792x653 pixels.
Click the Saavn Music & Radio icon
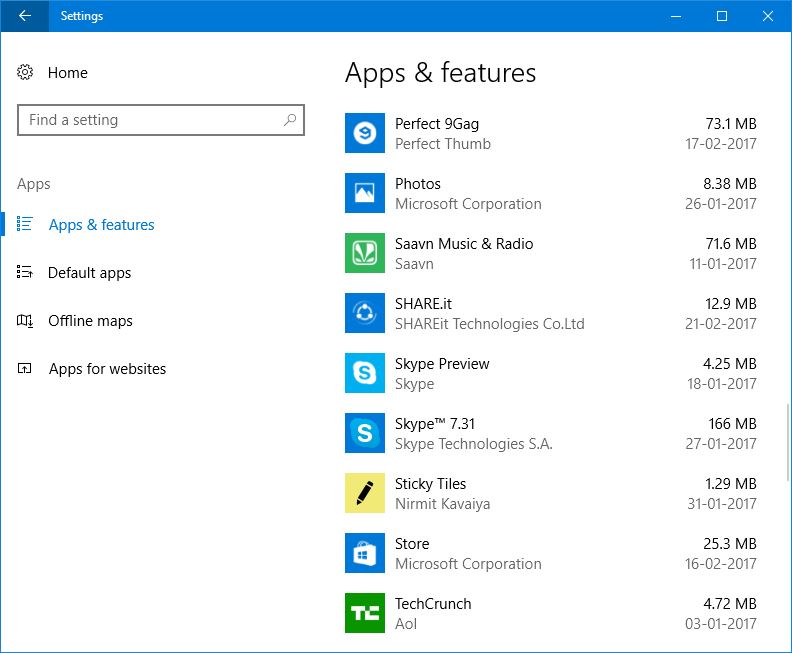(x=365, y=253)
